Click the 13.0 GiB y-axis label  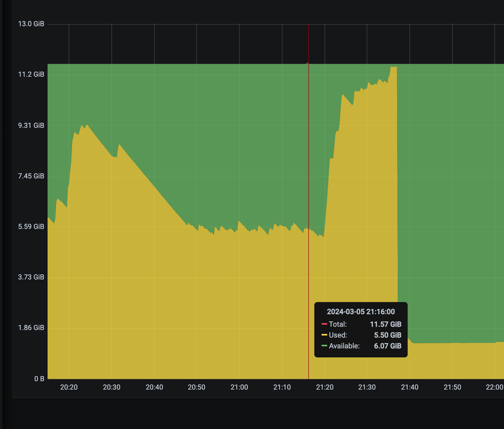click(x=31, y=24)
